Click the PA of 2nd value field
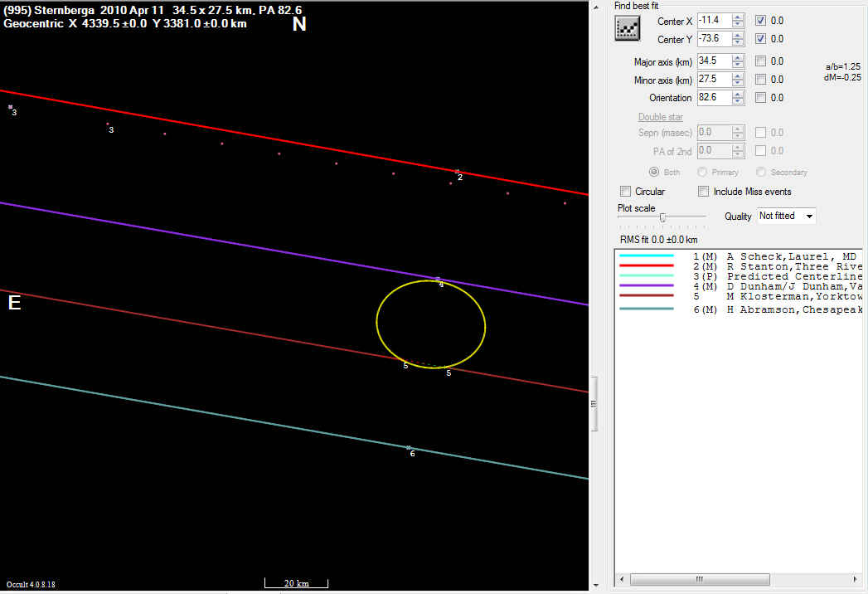 click(714, 151)
